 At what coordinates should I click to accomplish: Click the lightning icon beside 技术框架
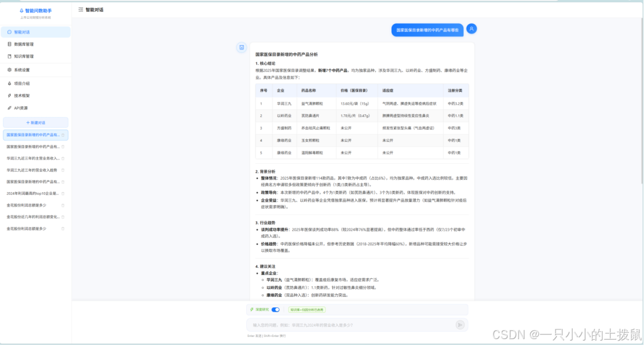click(x=9, y=95)
